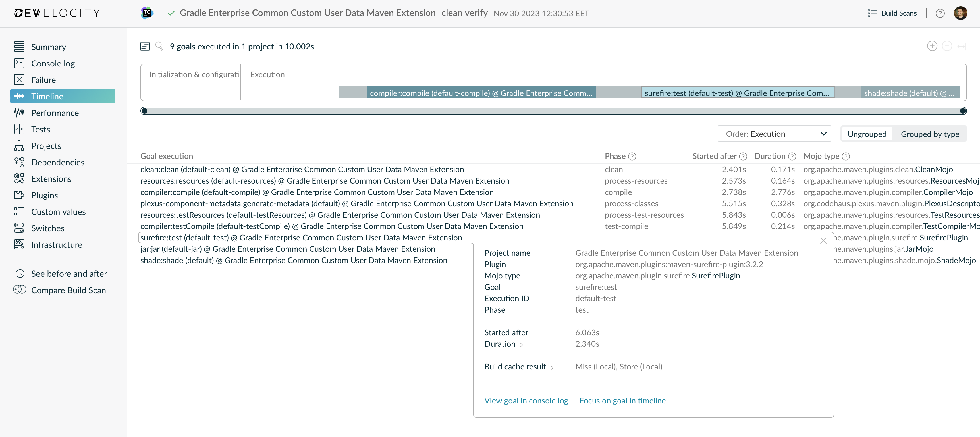Image resolution: width=980 pixels, height=437 pixels.
Task: Open the user avatar profile
Action: [960, 13]
